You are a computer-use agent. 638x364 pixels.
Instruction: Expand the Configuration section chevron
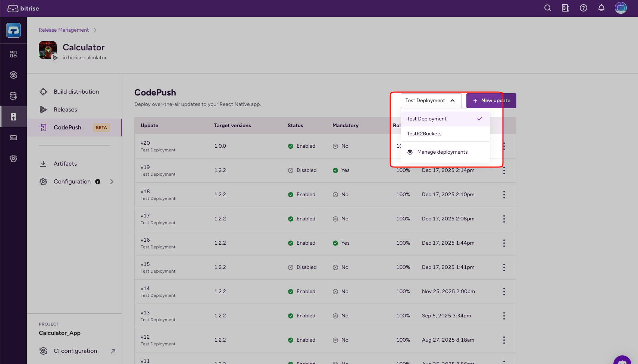pos(112,182)
